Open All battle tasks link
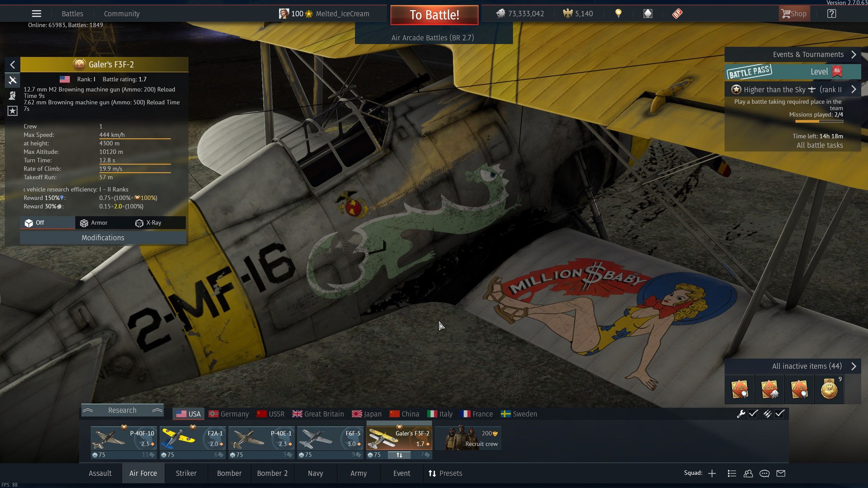 [x=820, y=145]
